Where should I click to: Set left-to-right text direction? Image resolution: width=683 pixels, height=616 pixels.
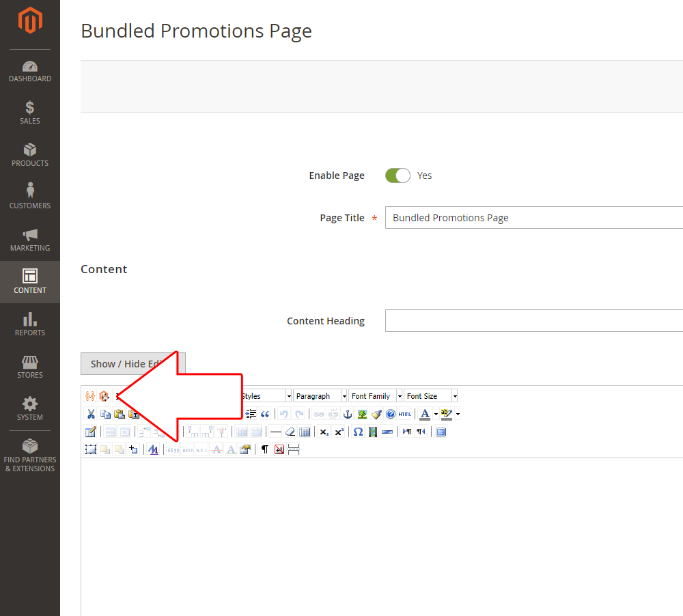407,432
